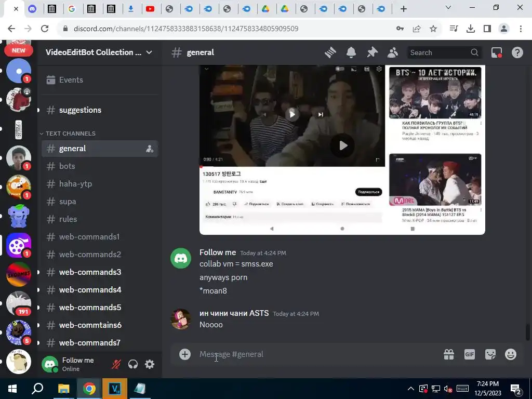The image size is (532, 399).
Task: Open User Settings gear icon
Action: [150, 364]
